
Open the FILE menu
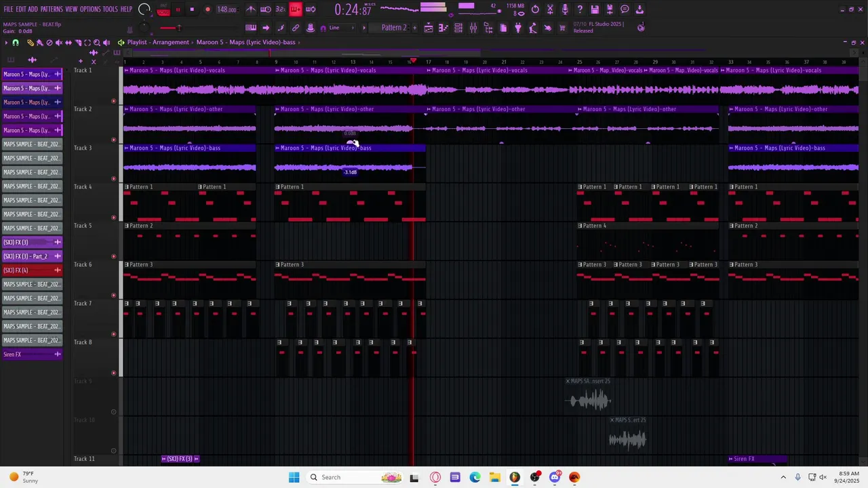(x=8, y=9)
